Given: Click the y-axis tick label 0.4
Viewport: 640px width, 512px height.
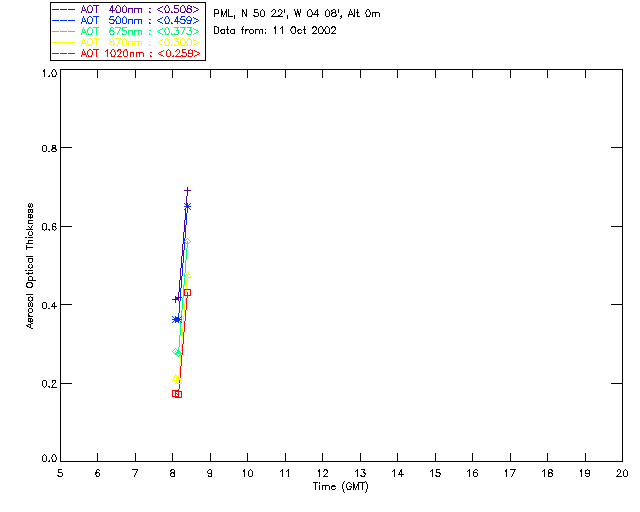Looking at the screenshot, I should [x=49, y=305].
